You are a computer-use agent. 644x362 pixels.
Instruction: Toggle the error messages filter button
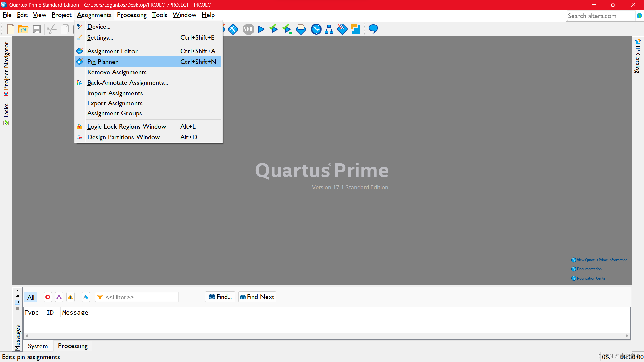point(48,297)
